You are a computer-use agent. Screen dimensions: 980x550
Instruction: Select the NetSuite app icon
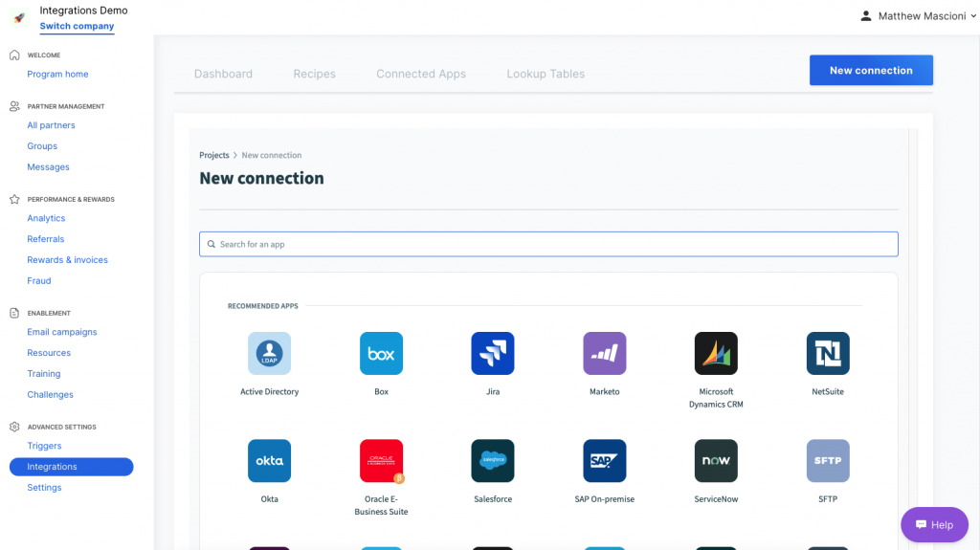click(x=828, y=353)
